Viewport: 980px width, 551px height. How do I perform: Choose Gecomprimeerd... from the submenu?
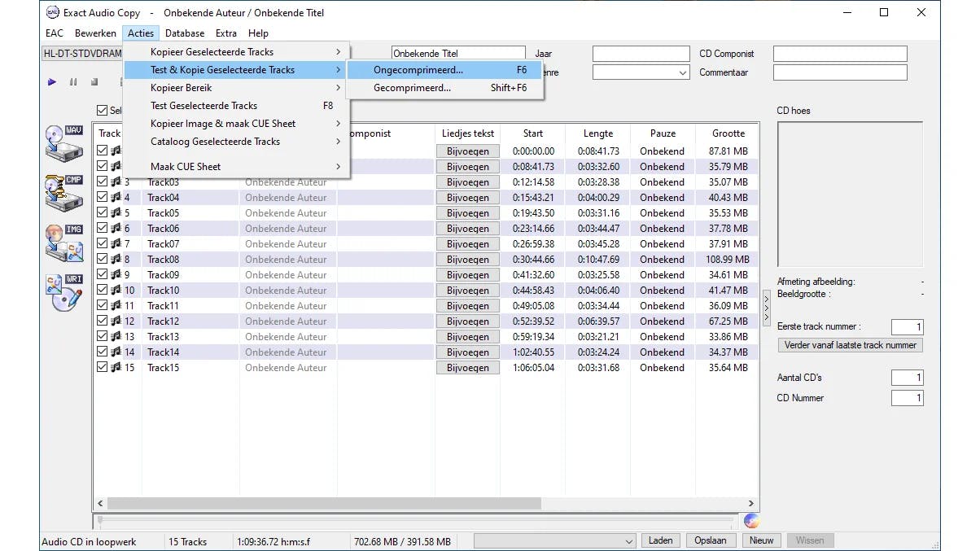pyautogui.click(x=444, y=88)
